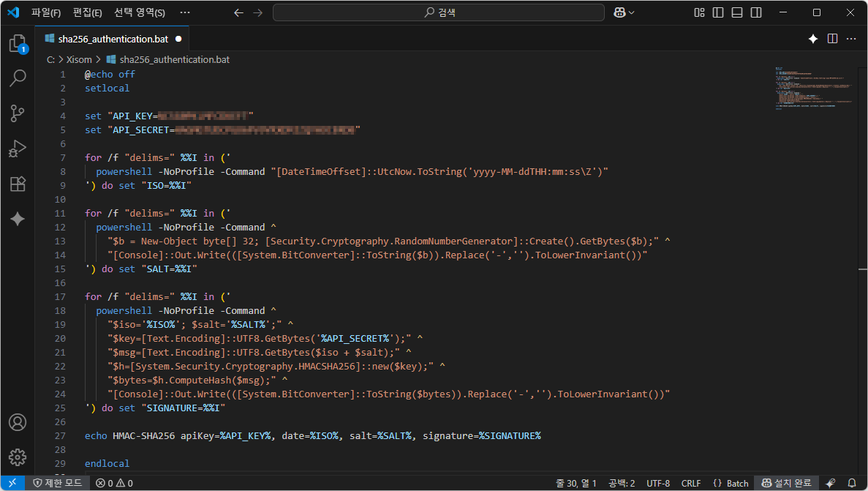Image resolution: width=868 pixels, height=491 pixels.
Task: Click 'API_KEY' text on line 4
Action: (132, 116)
